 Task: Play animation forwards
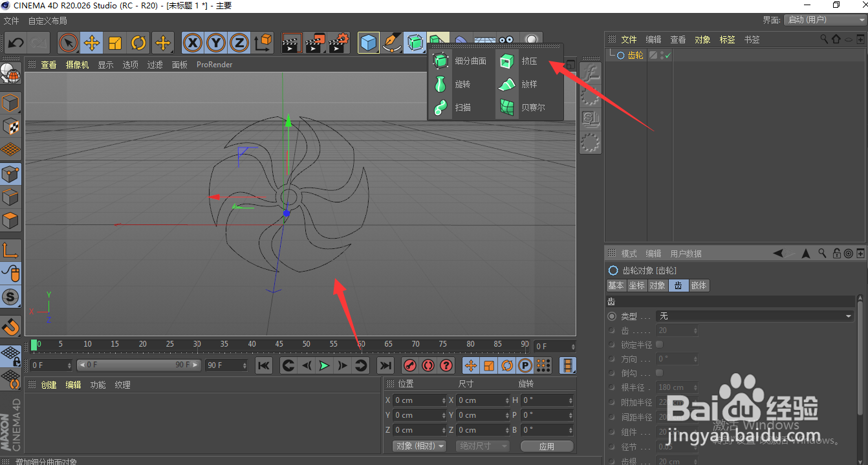point(325,365)
